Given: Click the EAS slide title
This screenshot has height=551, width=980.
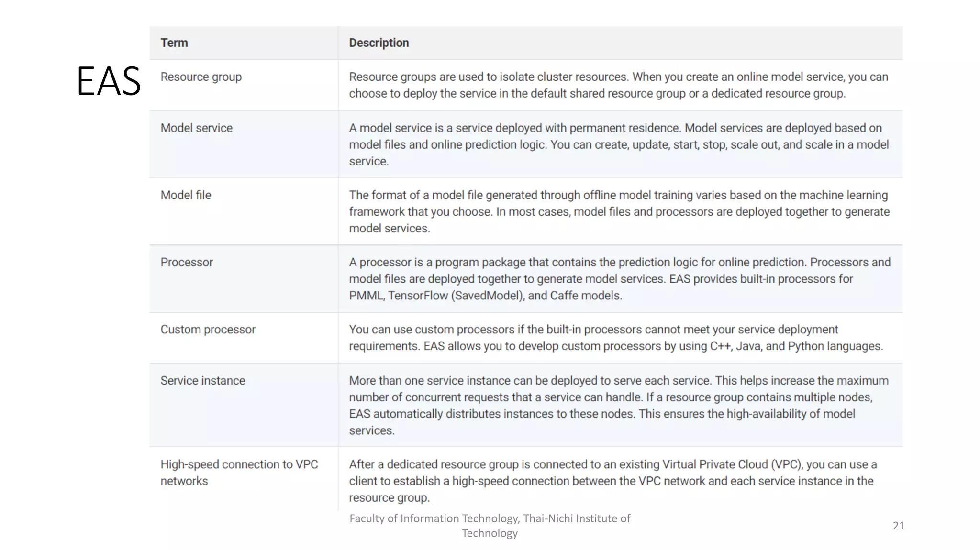Looking at the screenshot, I should [109, 81].
